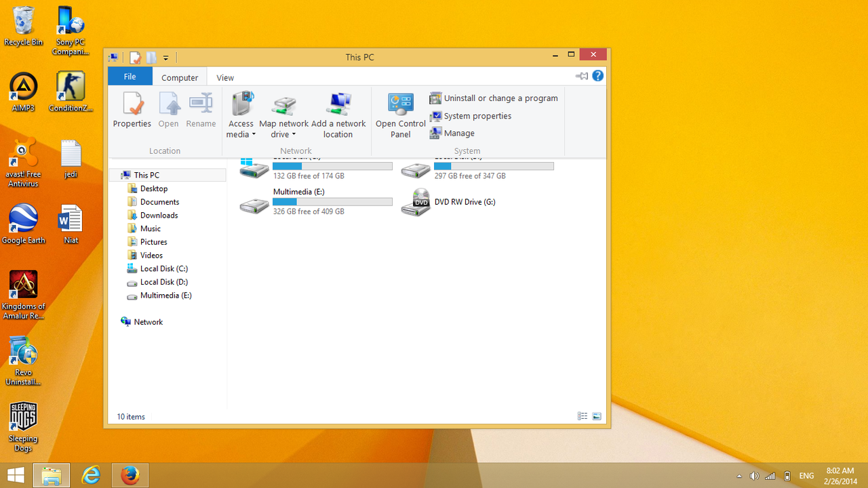This screenshot has height=488, width=868.
Task: Open Firefox from taskbar
Action: 130,476
